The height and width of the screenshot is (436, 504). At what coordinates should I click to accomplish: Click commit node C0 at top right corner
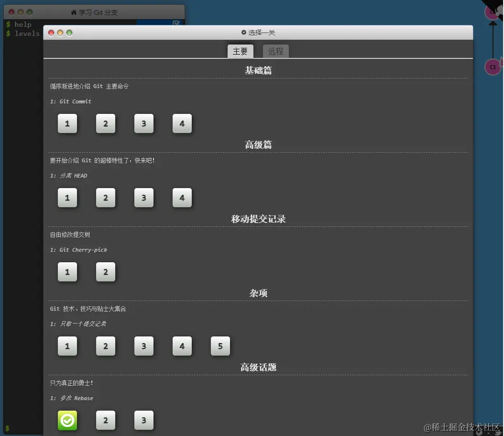[x=493, y=11]
